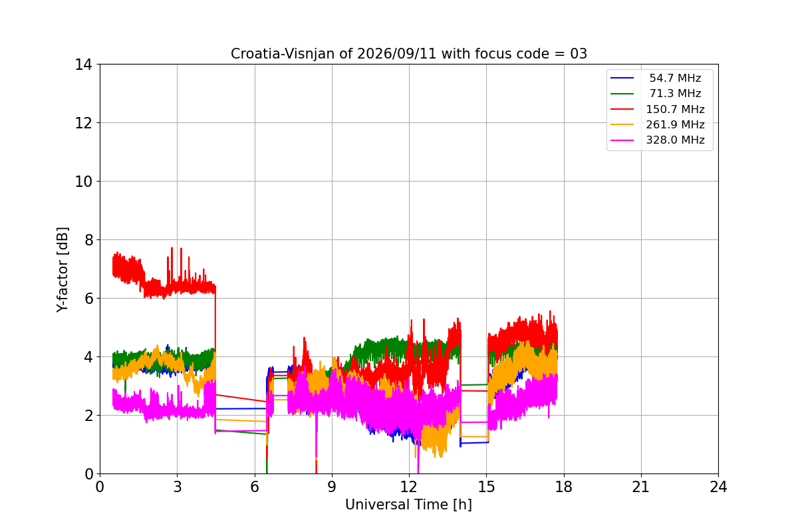Click the 54.7 MHz legend label

coord(675,78)
